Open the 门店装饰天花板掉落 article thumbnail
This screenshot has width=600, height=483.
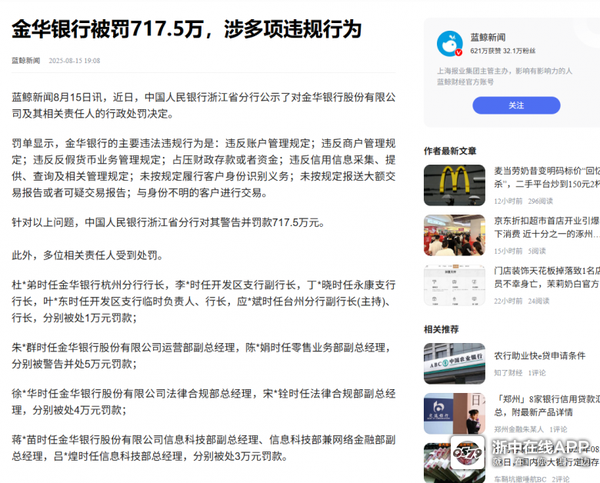[x=454, y=285]
